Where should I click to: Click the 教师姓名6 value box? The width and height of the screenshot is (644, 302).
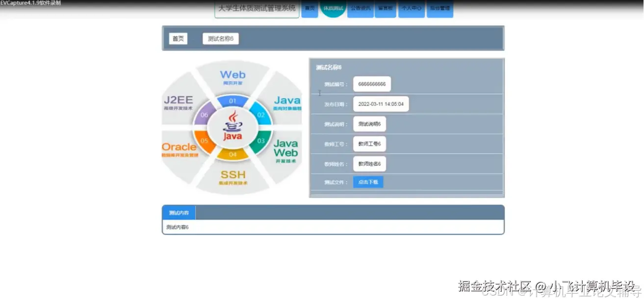coord(369,164)
